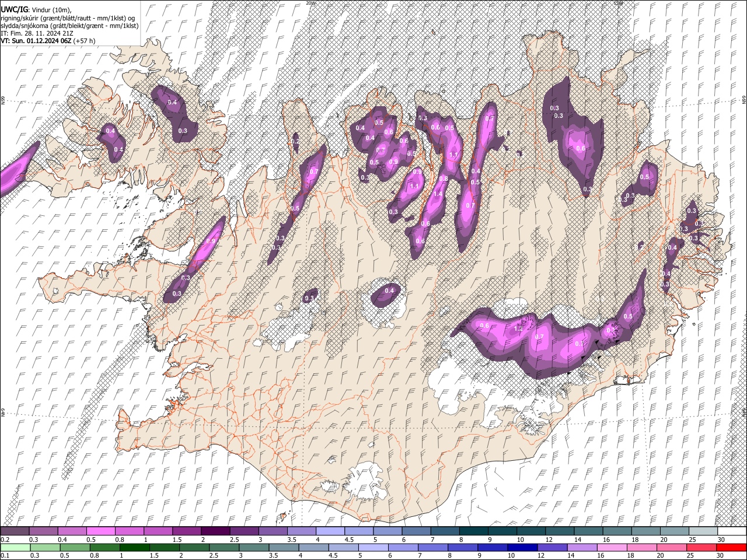
Task: Pick lower legend swatch between 0.8 and 1
Action: pyautogui.click(x=104, y=547)
